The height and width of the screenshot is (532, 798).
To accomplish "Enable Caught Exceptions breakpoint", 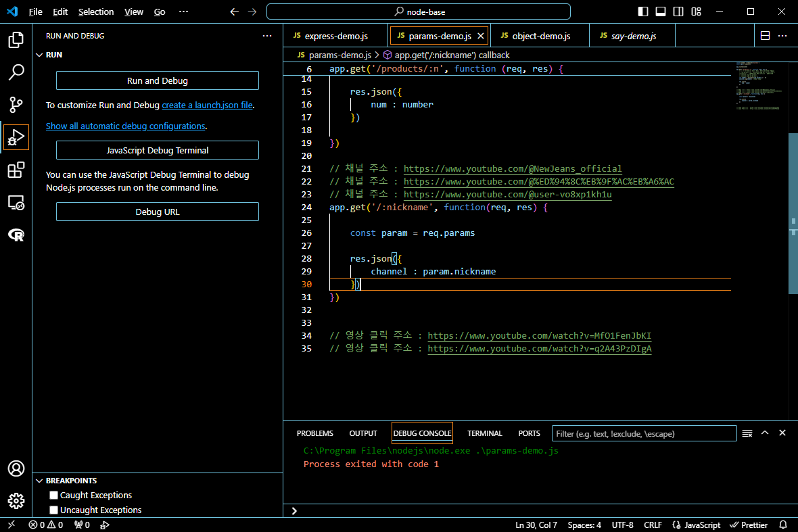I will [x=53, y=495].
